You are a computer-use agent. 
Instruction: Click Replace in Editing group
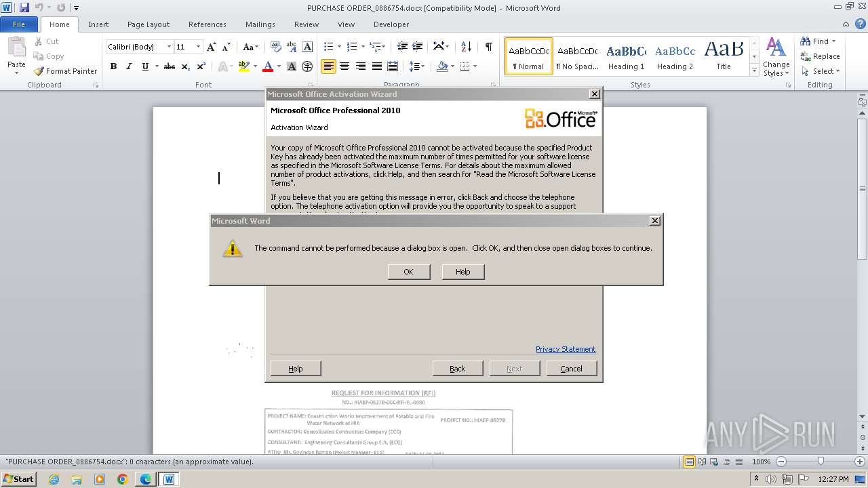point(820,56)
